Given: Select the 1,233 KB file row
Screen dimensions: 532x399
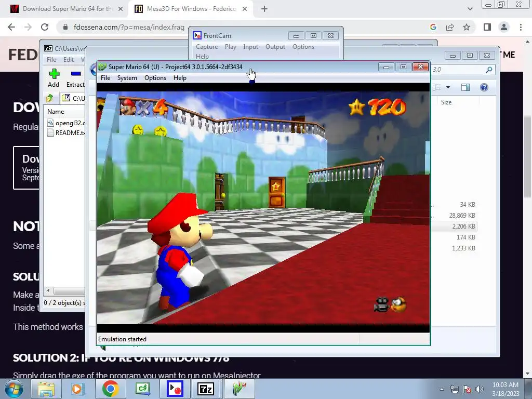Looking at the screenshot, I should click(454, 248).
